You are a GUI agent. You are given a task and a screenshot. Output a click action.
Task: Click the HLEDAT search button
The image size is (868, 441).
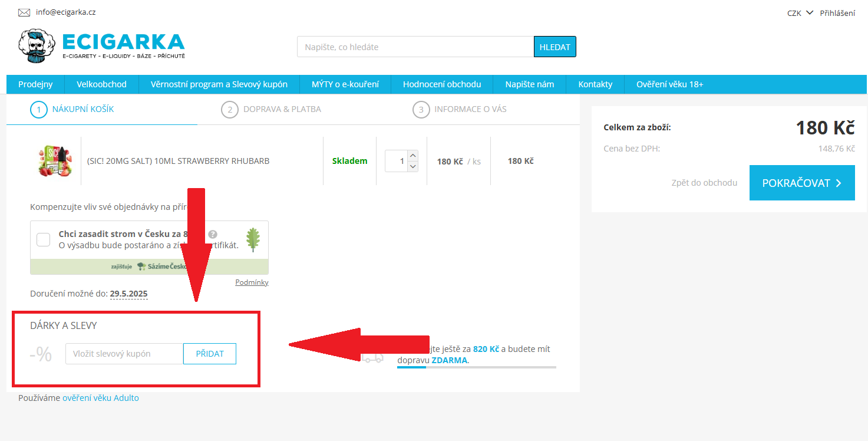(x=555, y=47)
